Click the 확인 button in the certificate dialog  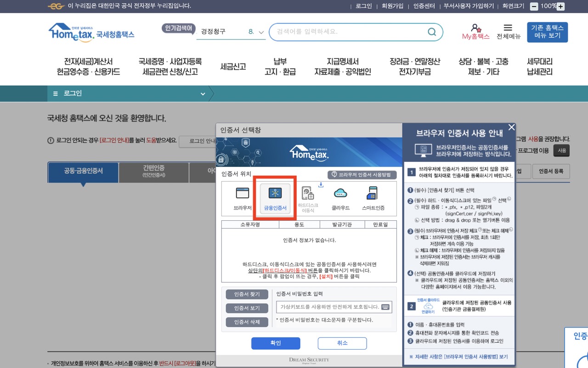[276, 343]
